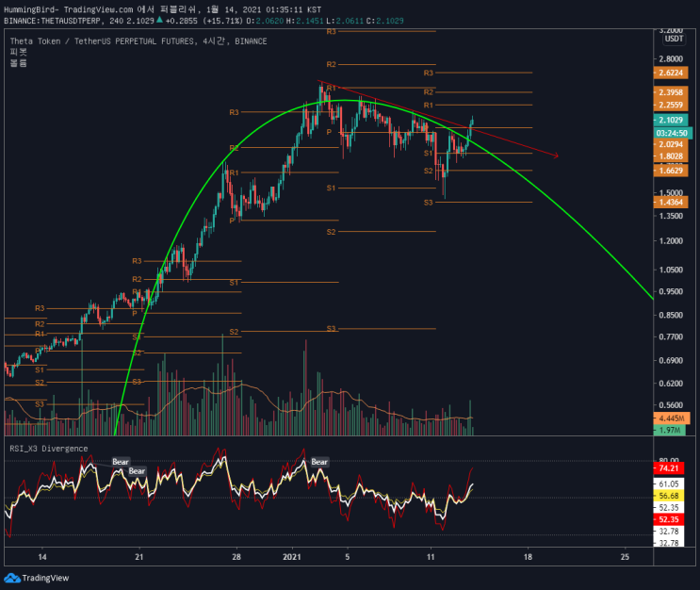
Task: Click the 4.445M volume average tag
Action: point(672,418)
